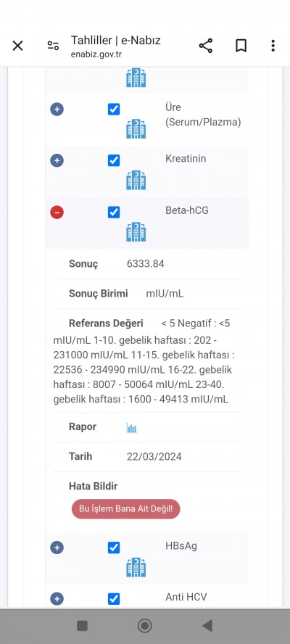Click Bu İşlem Bana Ait Değil! button

125,509
